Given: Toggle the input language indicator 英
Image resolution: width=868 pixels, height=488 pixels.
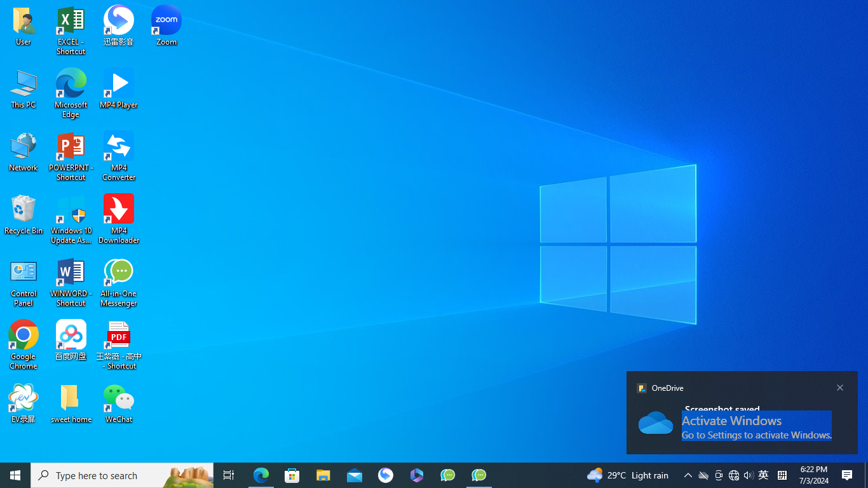Looking at the screenshot, I should [x=763, y=475].
